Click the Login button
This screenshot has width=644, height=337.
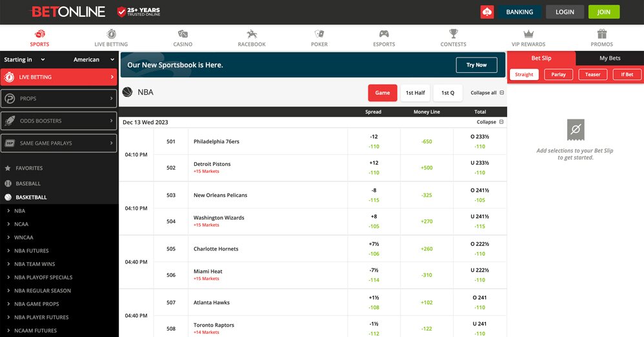[x=565, y=12]
